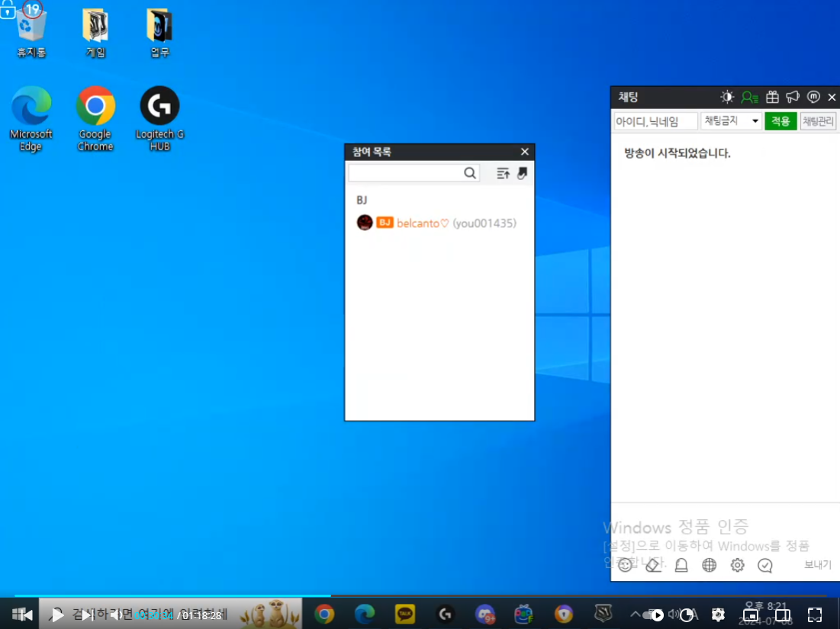This screenshot has width=840, height=629.
Task: Click the emoji smiley icon in chat footer
Action: coord(625,565)
